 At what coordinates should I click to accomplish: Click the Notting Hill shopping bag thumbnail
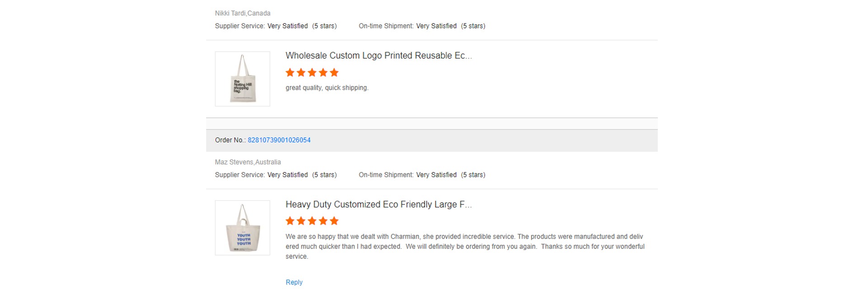(242, 79)
